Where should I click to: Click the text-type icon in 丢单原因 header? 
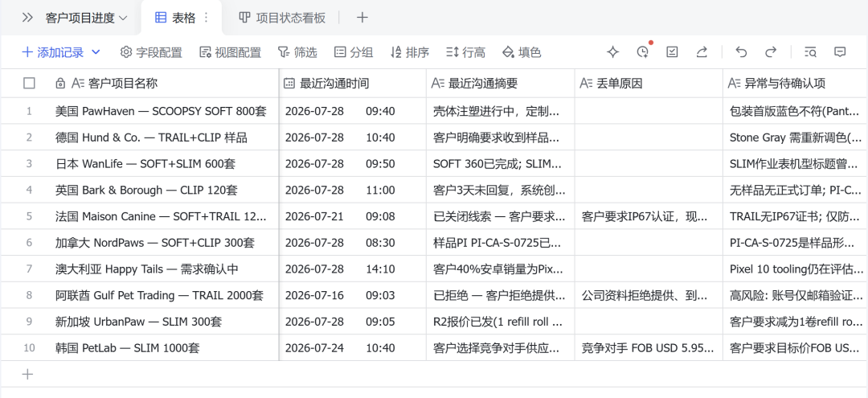click(x=586, y=83)
